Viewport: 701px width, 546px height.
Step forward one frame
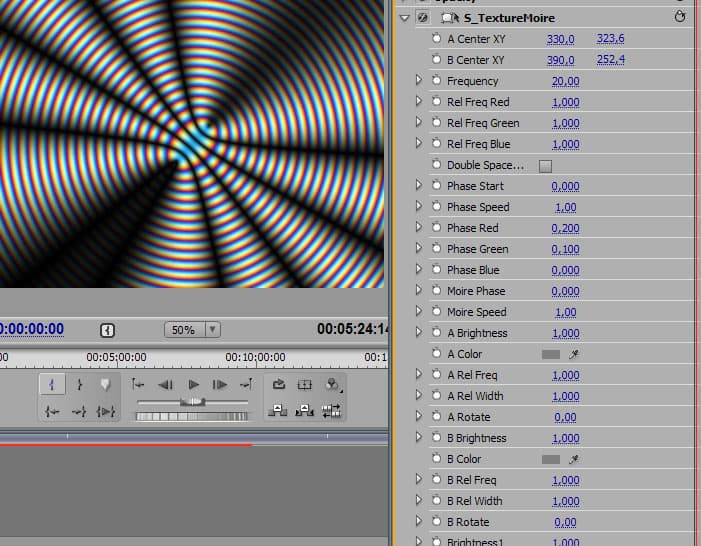click(x=220, y=385)
